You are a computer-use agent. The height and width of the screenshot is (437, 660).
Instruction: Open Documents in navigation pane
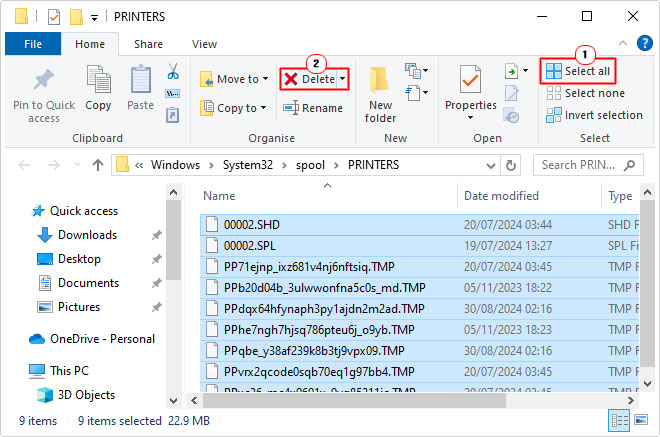[88, 283]
